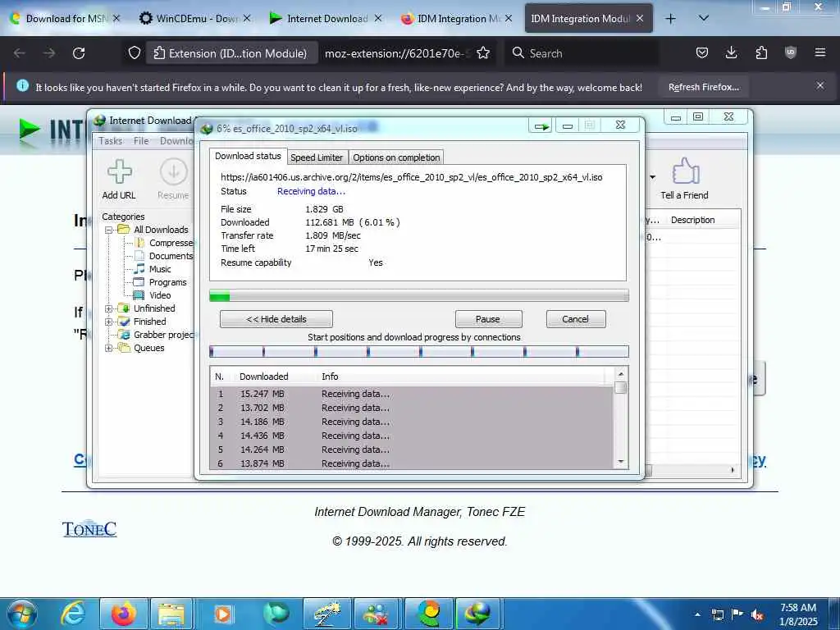Expand the Queues tree node
Viewport: 840px width, 630px height.
[109, 348]
